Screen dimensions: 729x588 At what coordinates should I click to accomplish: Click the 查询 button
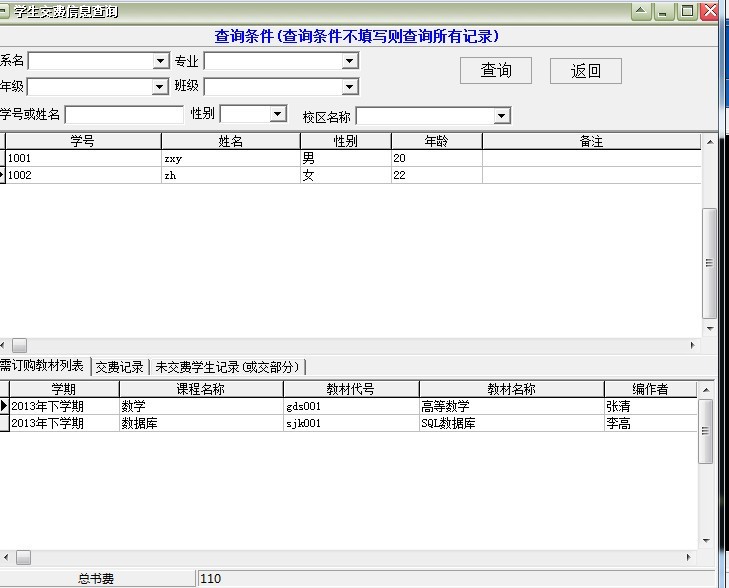tap(496, 71)
